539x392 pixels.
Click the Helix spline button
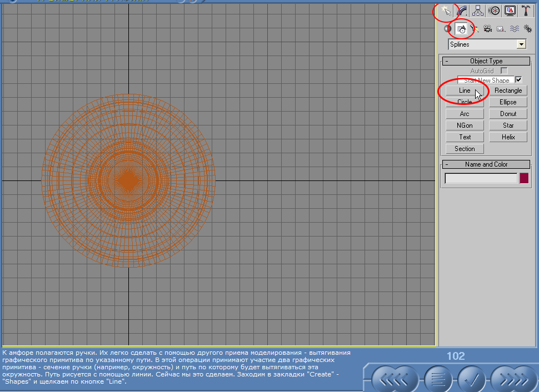pyautogui.click(x=508, y=137)
